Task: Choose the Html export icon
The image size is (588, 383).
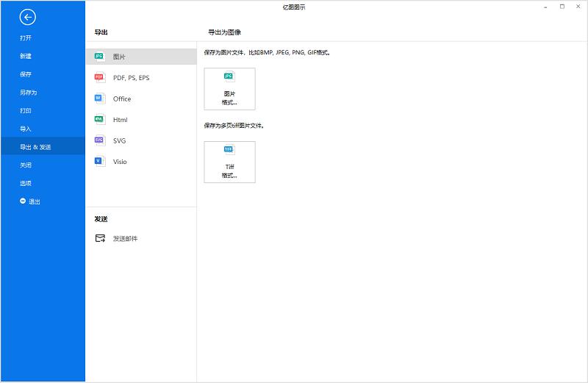Action: [99, 119]
